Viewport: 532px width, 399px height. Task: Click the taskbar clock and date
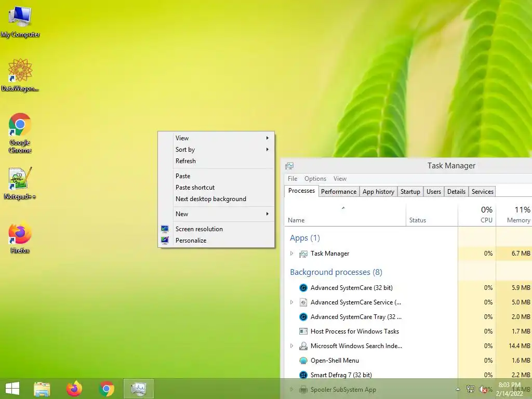pos(509,389)
